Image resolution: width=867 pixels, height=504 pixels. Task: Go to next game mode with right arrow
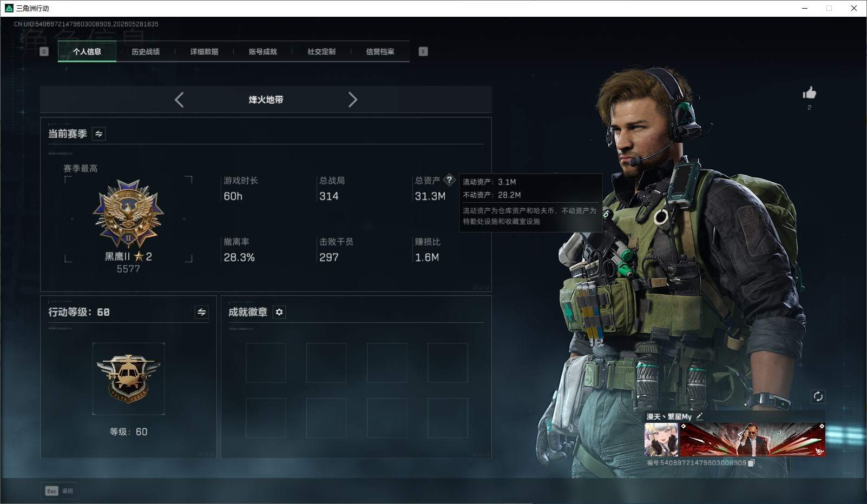pos(353,100)
